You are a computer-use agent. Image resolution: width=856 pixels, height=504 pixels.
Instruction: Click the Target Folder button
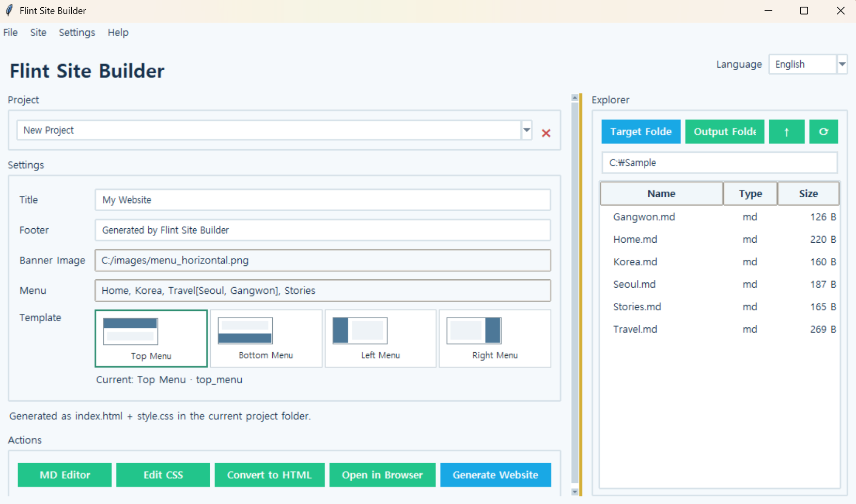[641, 132]
